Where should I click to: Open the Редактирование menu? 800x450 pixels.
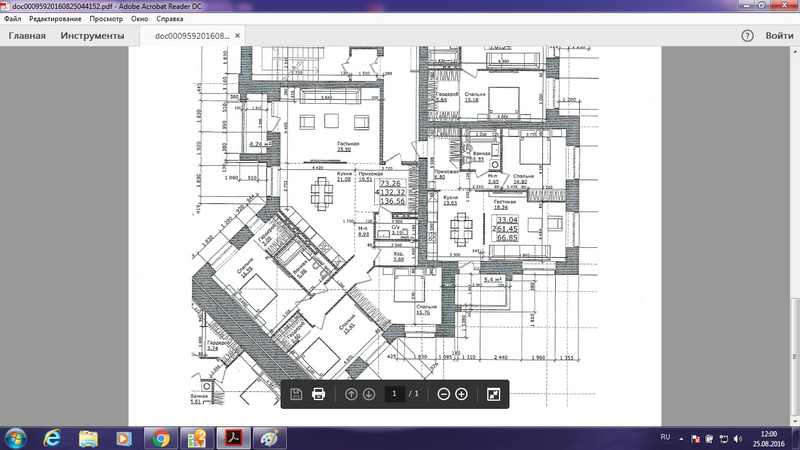pos(56,18)
